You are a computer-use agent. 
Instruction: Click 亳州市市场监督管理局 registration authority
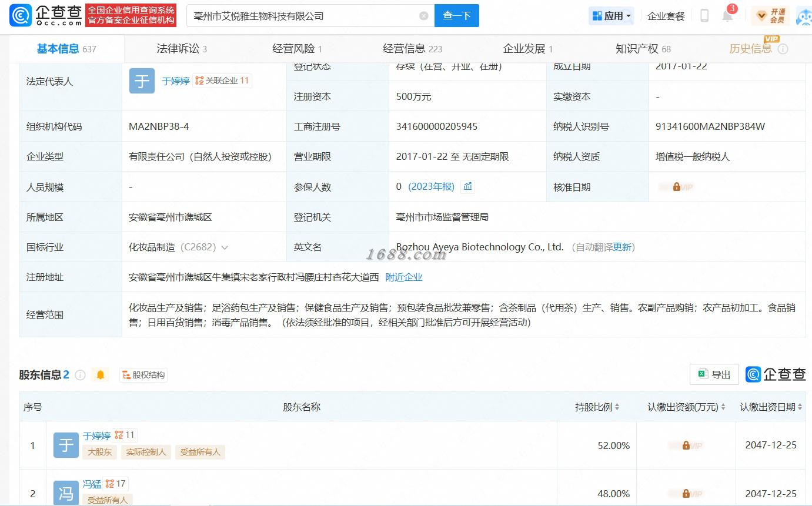(x=442, y=217)
